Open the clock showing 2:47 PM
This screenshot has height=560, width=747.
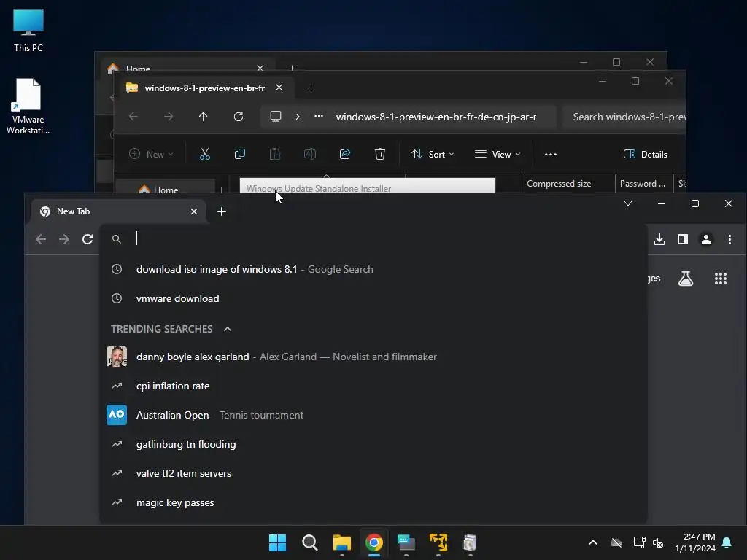click(695, 542)
